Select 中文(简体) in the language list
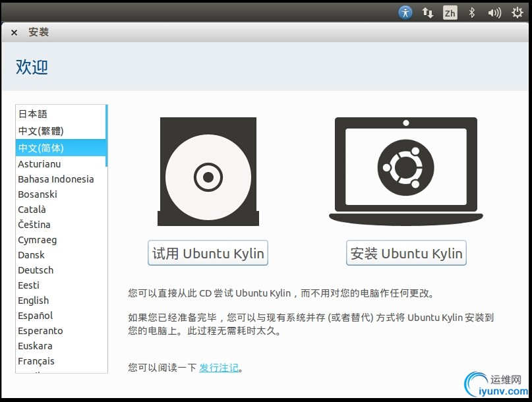 click(x=61, y=148)
